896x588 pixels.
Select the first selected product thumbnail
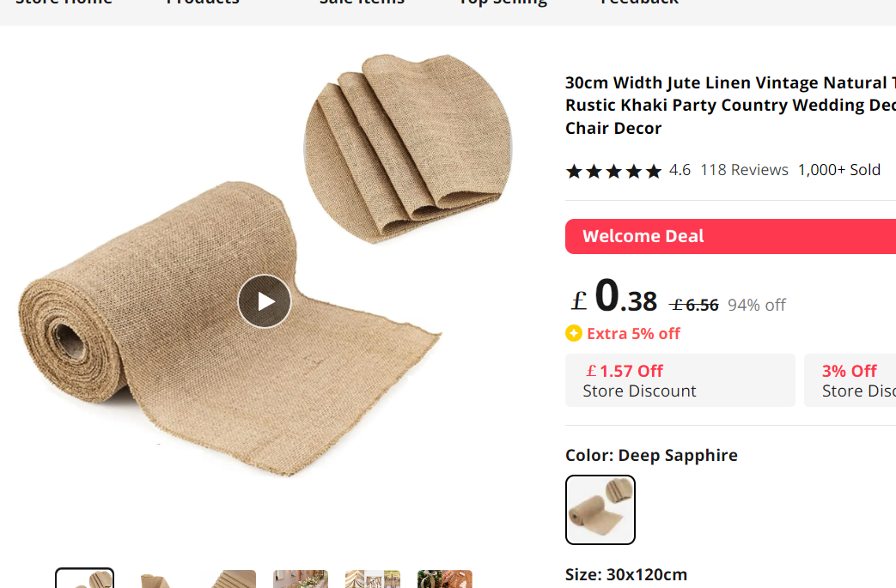(x=84, y=579)
